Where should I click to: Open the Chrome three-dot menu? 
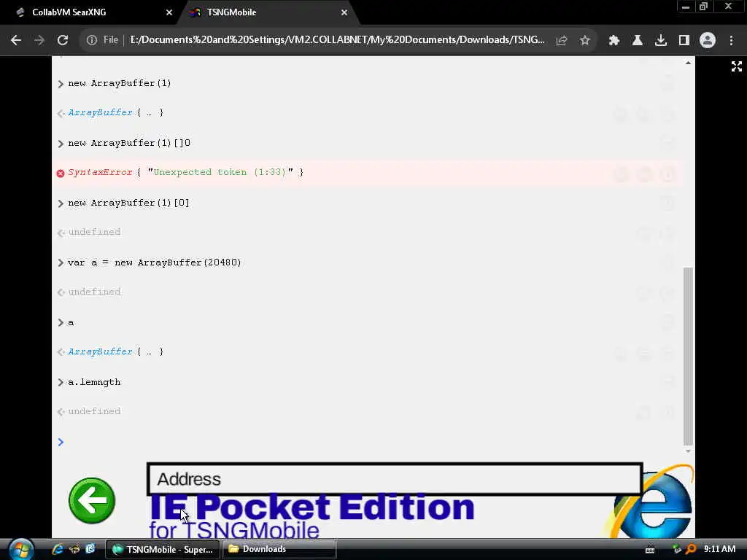731,41
